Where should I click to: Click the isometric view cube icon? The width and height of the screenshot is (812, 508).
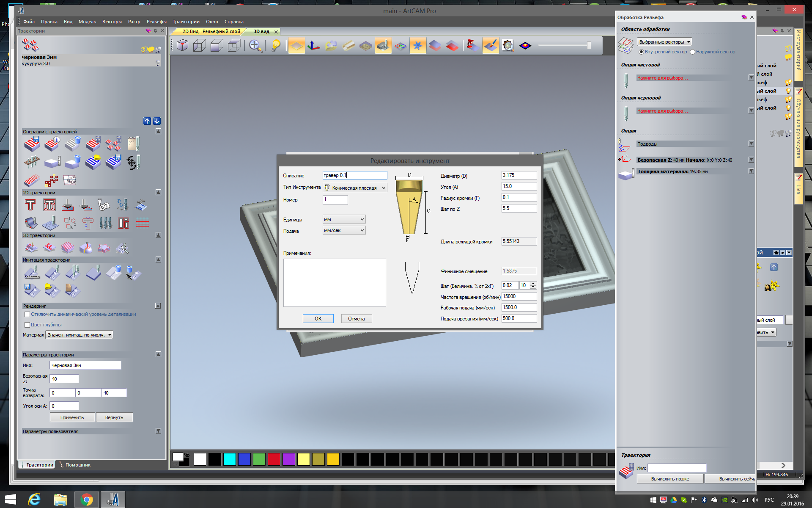(182, 46)
